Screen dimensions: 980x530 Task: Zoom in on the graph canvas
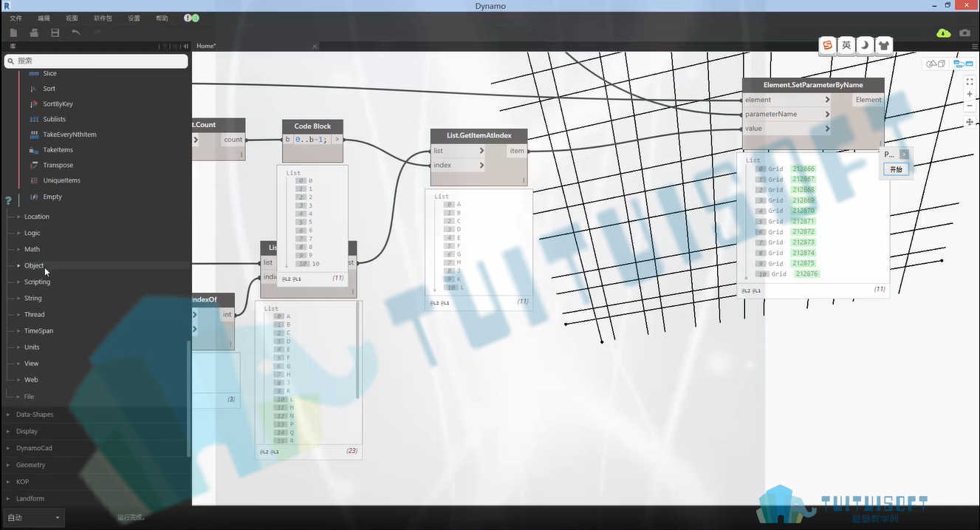970,94
